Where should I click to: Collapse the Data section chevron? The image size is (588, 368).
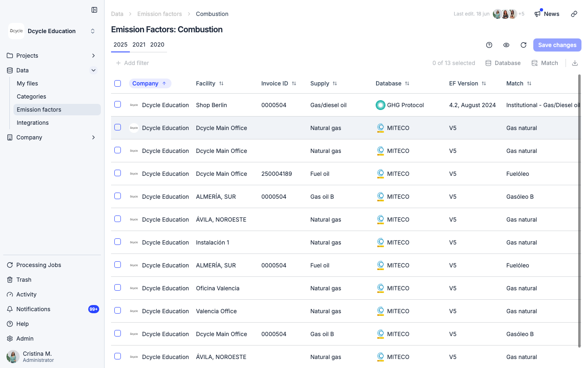(x=94, y=70)
